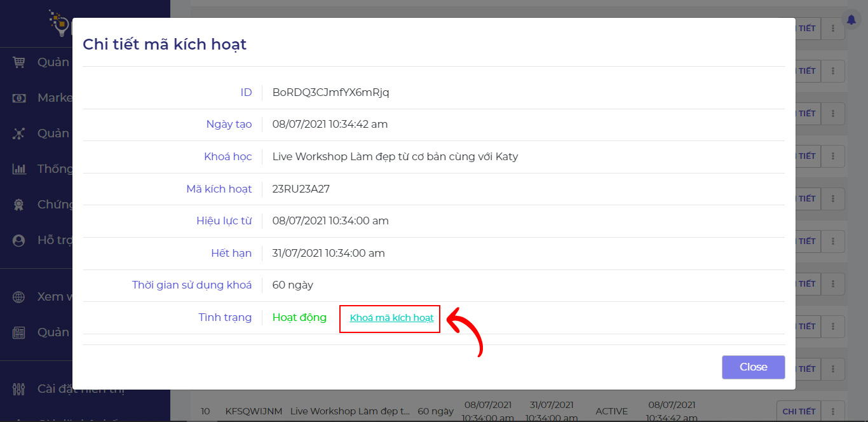Click the lightbulb logo at top left
The image size is (868, 422).
[60, 23]
